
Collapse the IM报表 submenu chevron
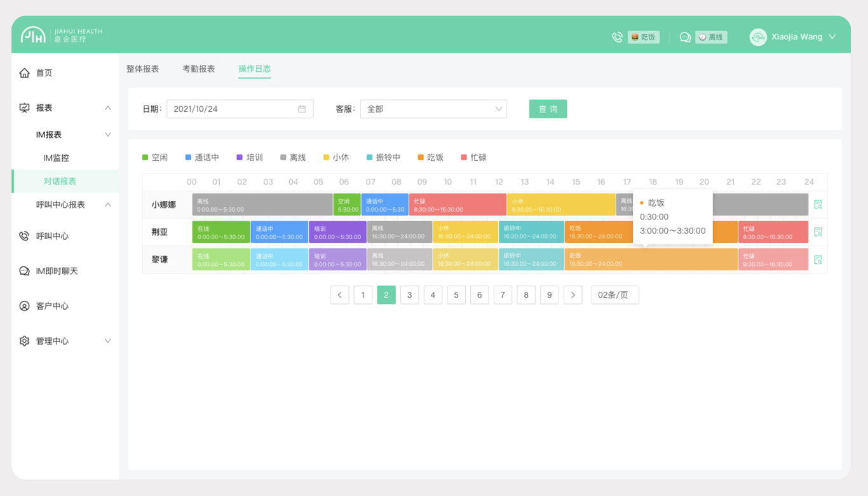click(x=107, y=135)
